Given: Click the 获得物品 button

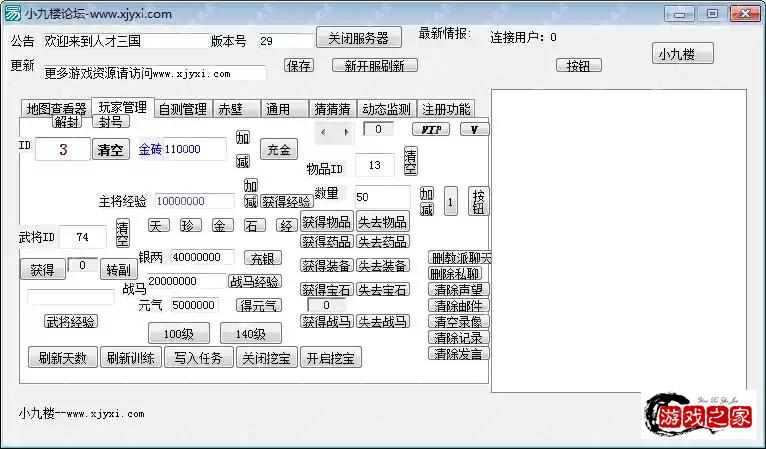Looking at the screenshot, I should pos(327,222).
